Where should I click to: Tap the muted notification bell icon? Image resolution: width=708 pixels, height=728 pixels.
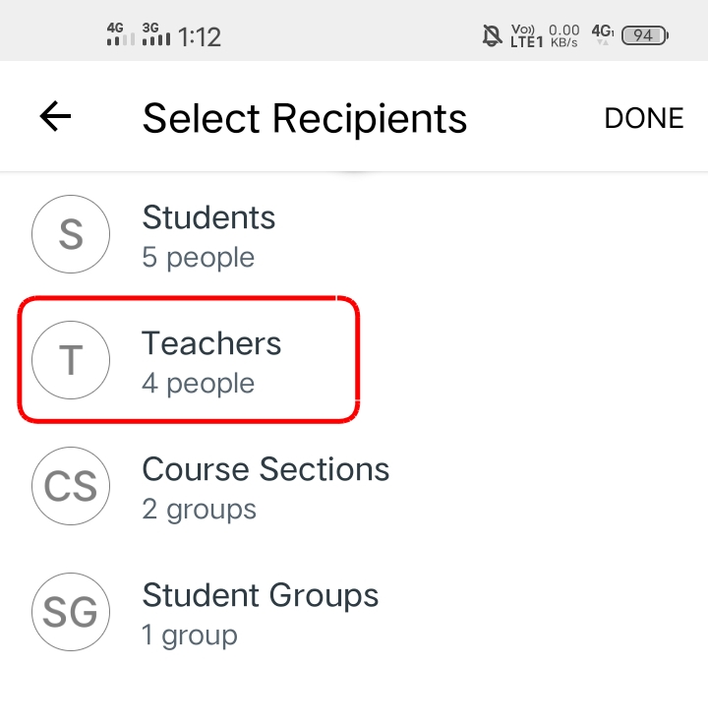click(x=492, y=36)
